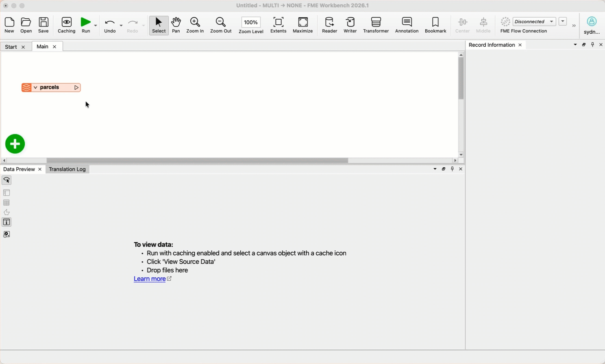Image resolution: width=605 pixels, height=364 pixels.
Task: Add a Transformer to the canvas
Action: point(376,25)
